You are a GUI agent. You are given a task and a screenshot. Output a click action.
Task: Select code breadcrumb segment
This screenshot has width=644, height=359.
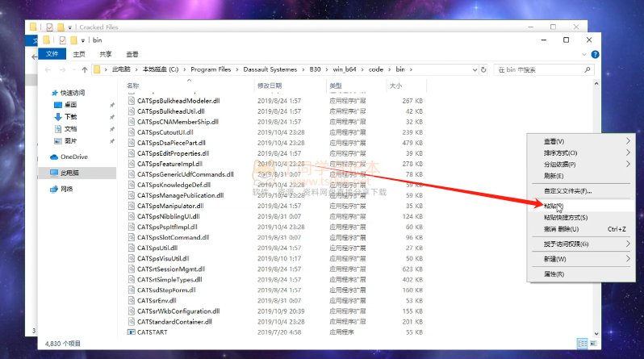click(376, 69)
